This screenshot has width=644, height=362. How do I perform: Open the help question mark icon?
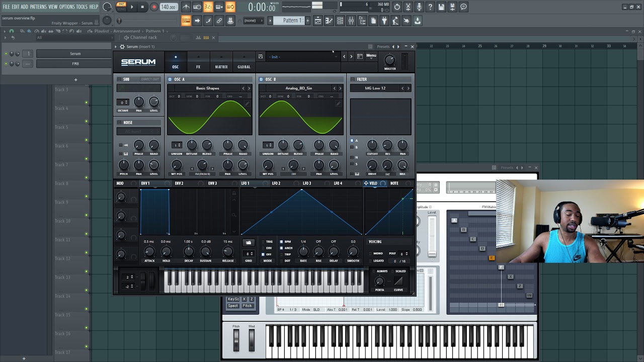click(430, 7)
